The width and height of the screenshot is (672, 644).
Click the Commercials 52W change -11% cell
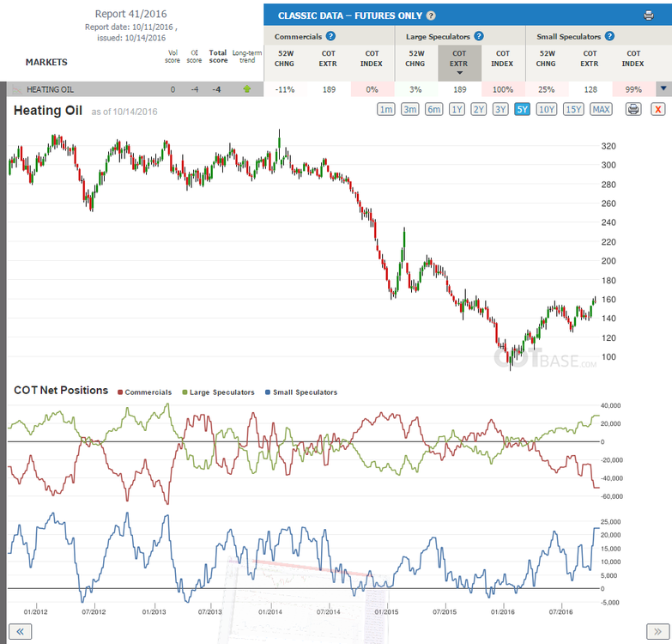point(285,89)
